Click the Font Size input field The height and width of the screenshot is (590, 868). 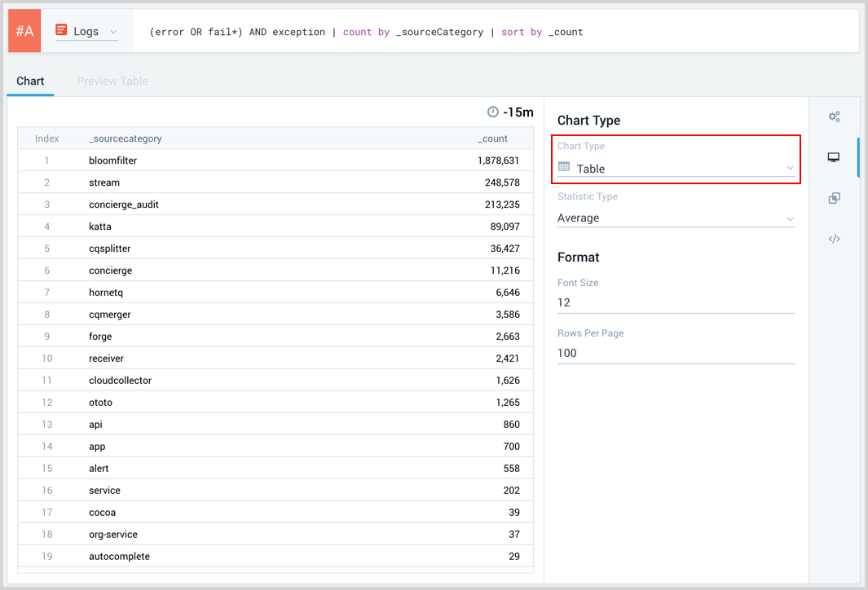(x=676, y=302)
